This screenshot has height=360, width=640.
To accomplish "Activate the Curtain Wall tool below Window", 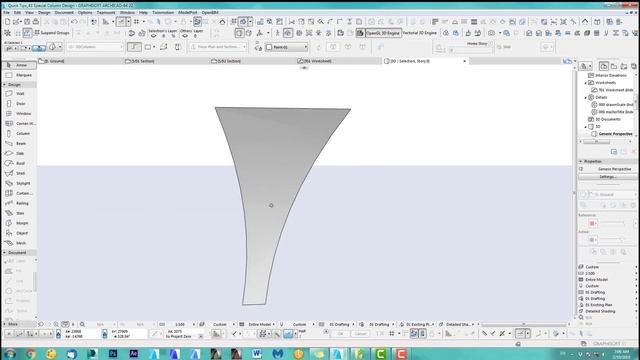I will [x=19, y=123].
